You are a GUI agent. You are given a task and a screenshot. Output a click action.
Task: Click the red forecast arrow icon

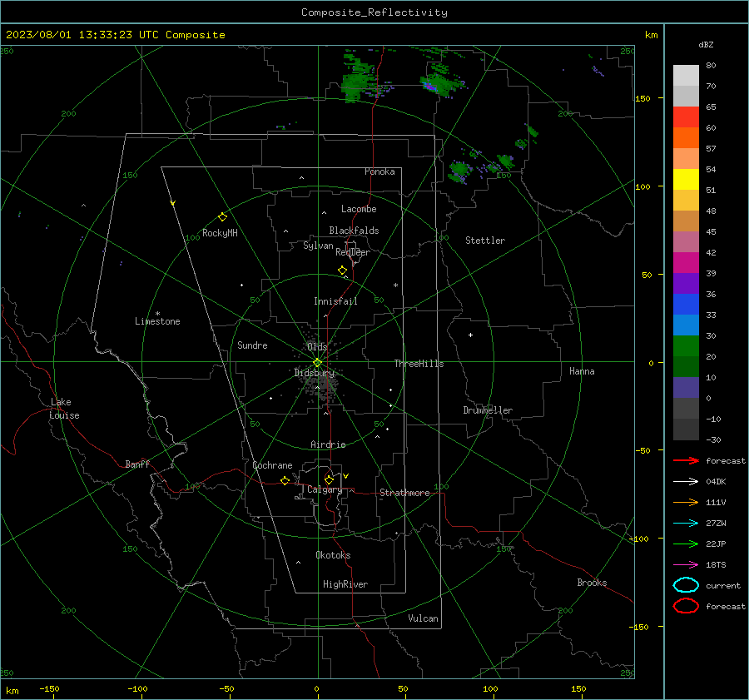686,460
